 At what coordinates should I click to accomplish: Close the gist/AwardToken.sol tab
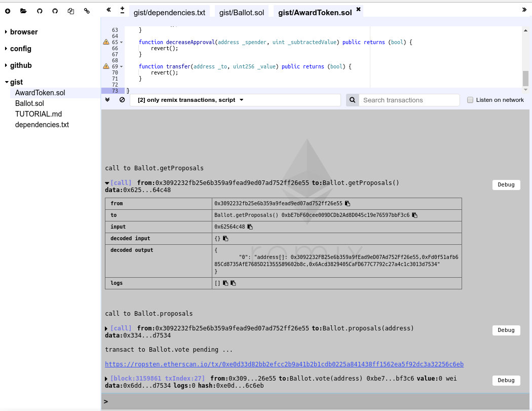tap(358, 9)
